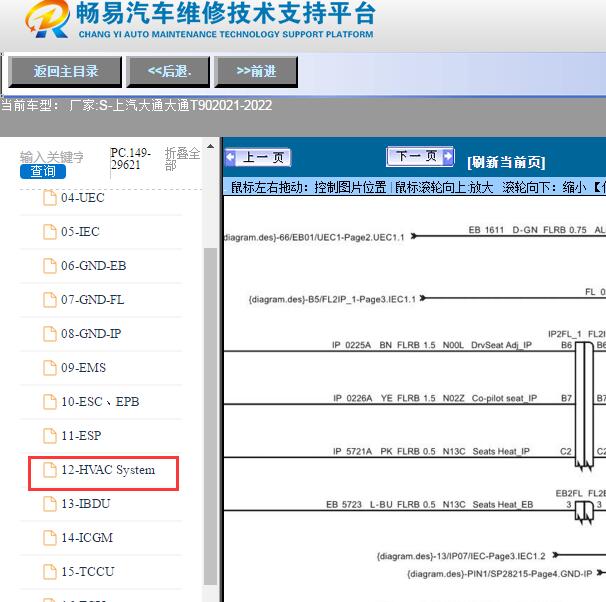Image resolution: width=606 pixels, height=602 pixels.
Task: Click the document icon beside 05-IEC
Action: click(x=49, y=232)
